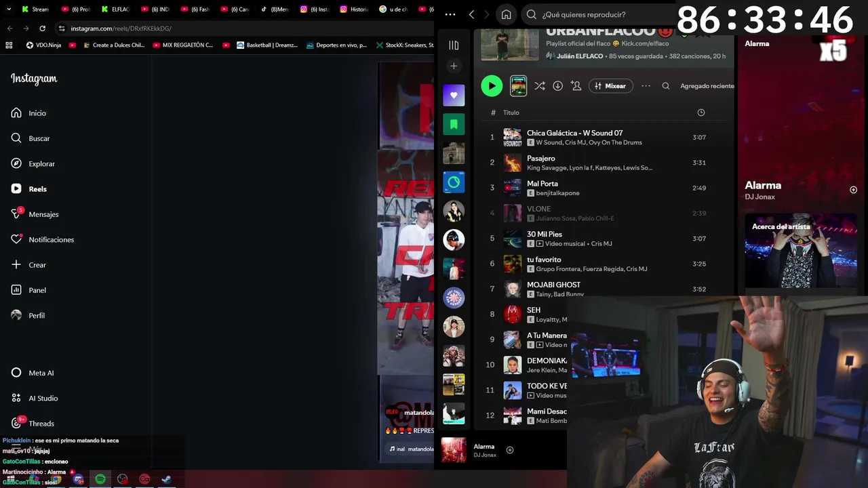The image size is (868, 488).
Task: Open Instagram Mensajes
Action: pos(35,214)
